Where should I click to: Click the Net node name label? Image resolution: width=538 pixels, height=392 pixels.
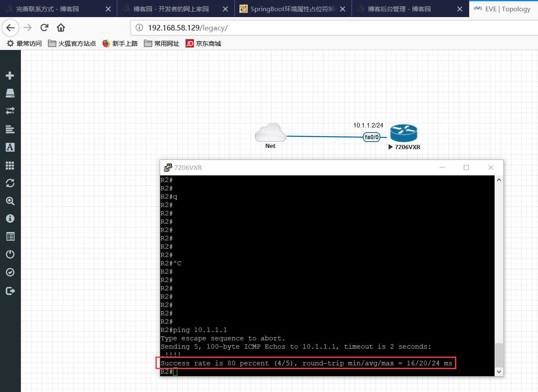pos(270,146)
